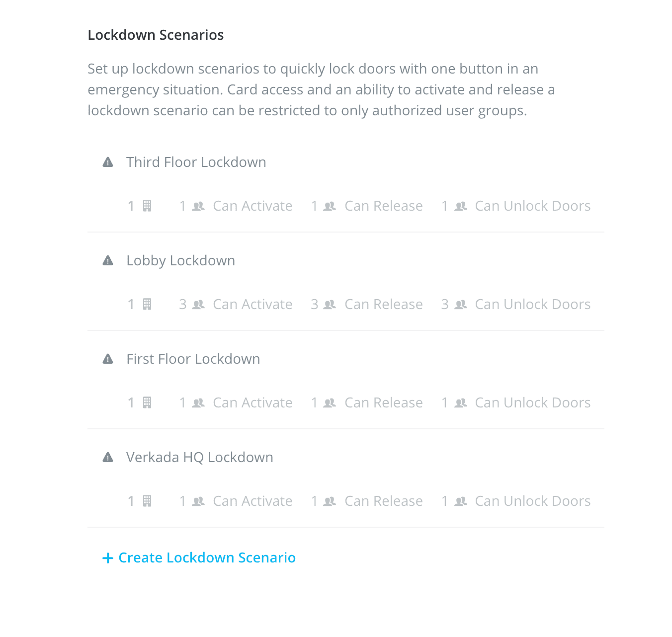Click Can Unlock Doors for Third Floor Lockdown
This screenshot has width=672, height=637.
[532, 205]
